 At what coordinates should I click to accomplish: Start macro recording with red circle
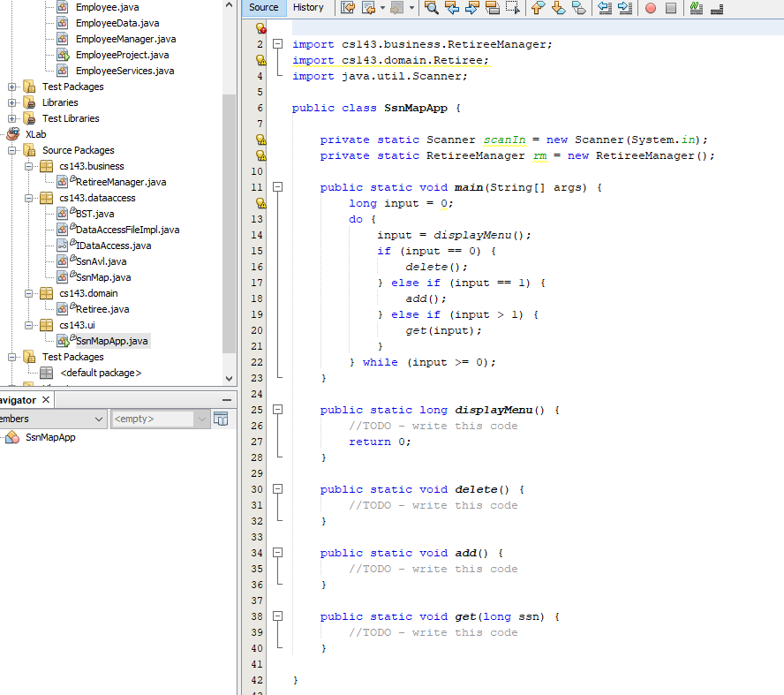651,7
